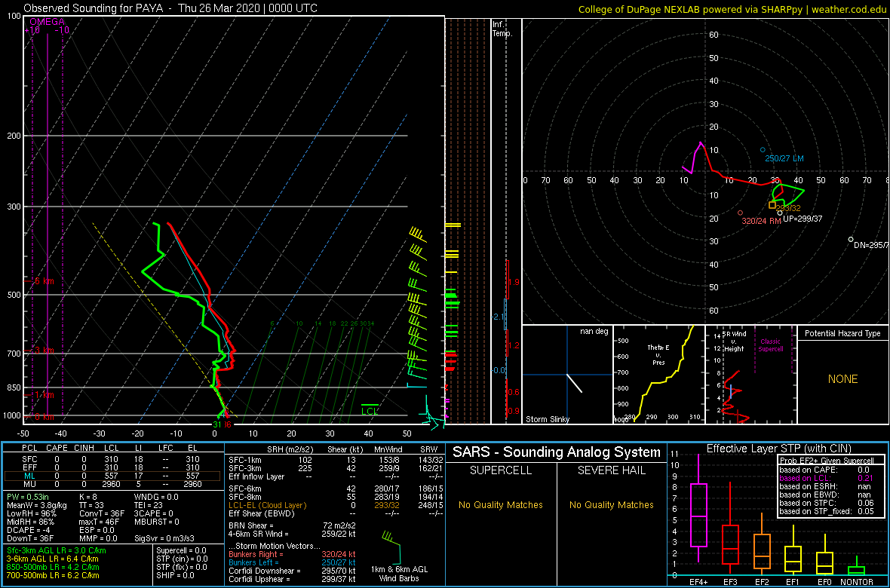
Task: Click the SFC parcel row
Action: (x=112, y=458)
